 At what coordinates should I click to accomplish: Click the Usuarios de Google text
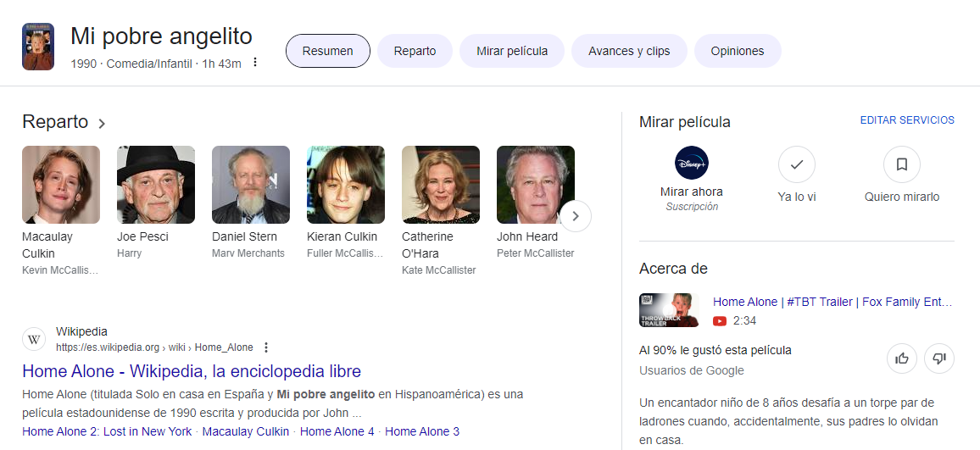point(691,370)
